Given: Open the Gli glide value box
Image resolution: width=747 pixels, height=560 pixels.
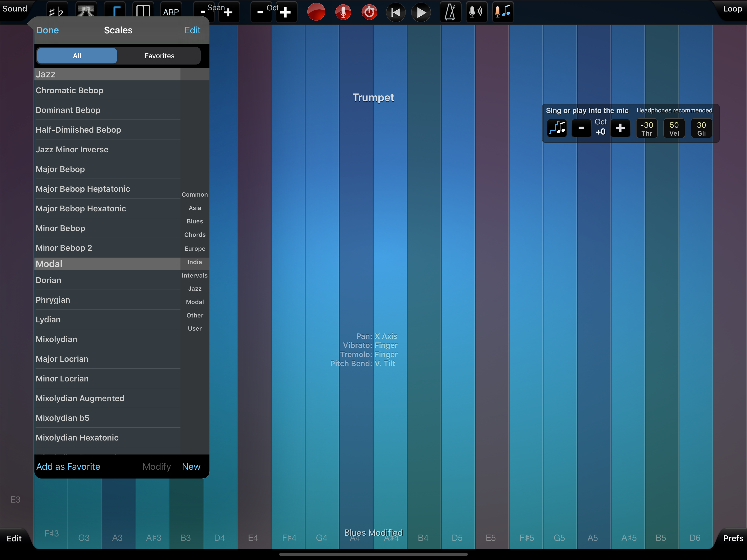Looking at the screenshot, I should (x=701, y=128).
